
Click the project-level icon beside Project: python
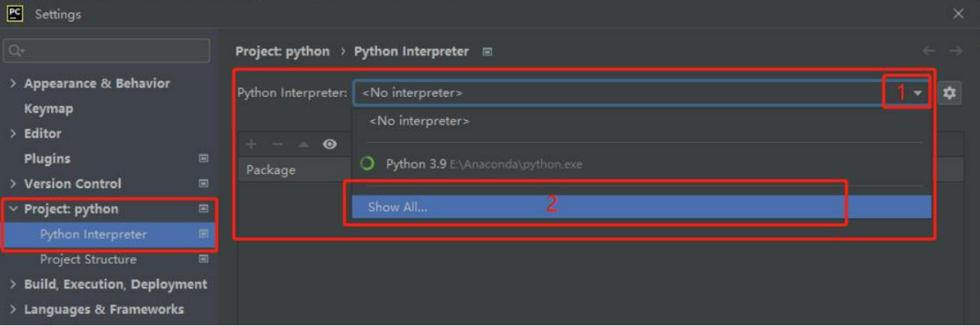[x=203, y=209]
